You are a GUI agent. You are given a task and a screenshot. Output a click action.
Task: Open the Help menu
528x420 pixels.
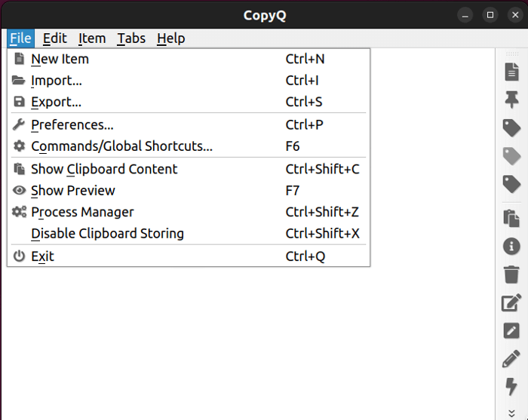pyautogui.click(x=171, y=38)
